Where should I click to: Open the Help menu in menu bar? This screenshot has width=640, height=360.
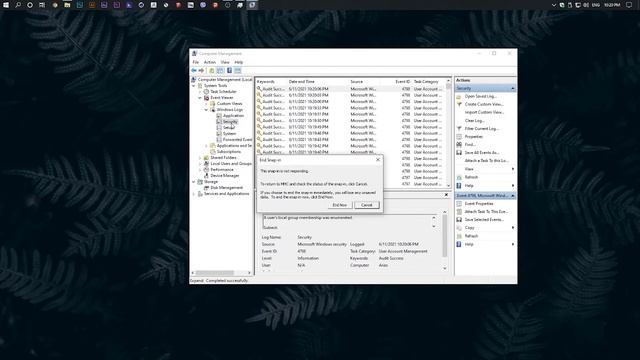(239, 62)
